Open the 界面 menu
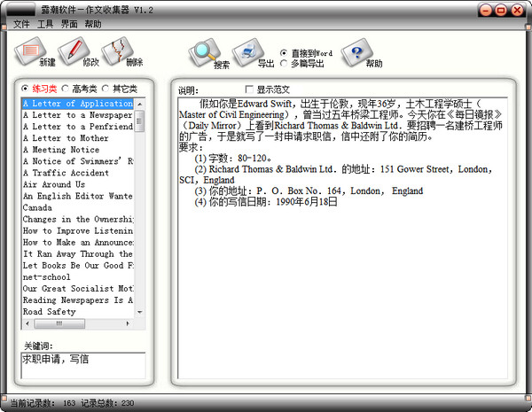This screenshot has height=412, width=532. 69,24
